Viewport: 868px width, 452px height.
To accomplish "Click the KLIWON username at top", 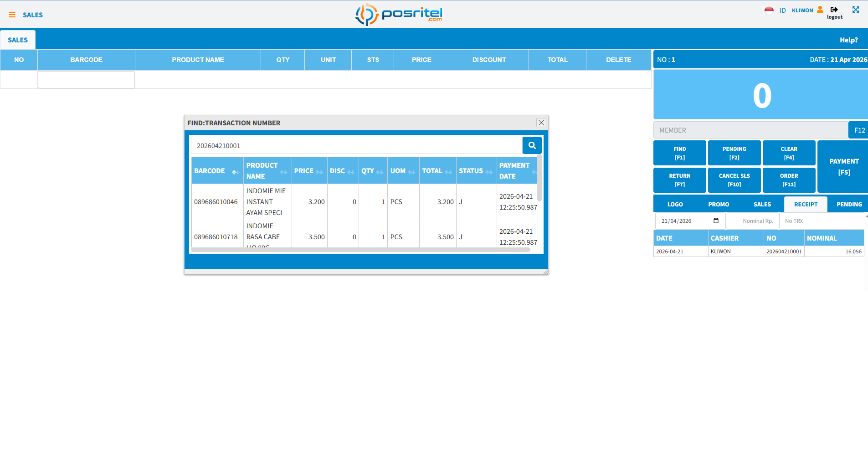I will 802,10.
